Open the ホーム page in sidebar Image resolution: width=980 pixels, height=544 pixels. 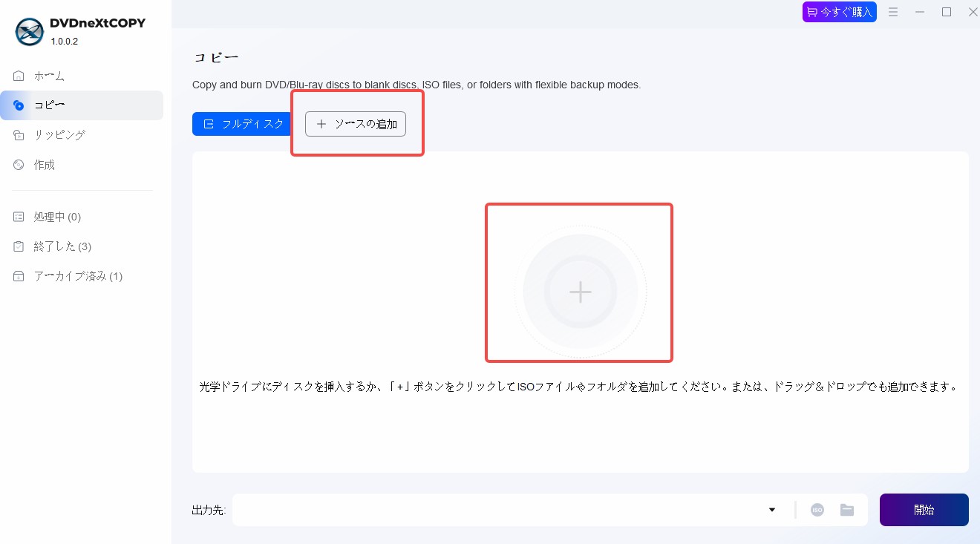pyautogui.click(x=82, y=76)
